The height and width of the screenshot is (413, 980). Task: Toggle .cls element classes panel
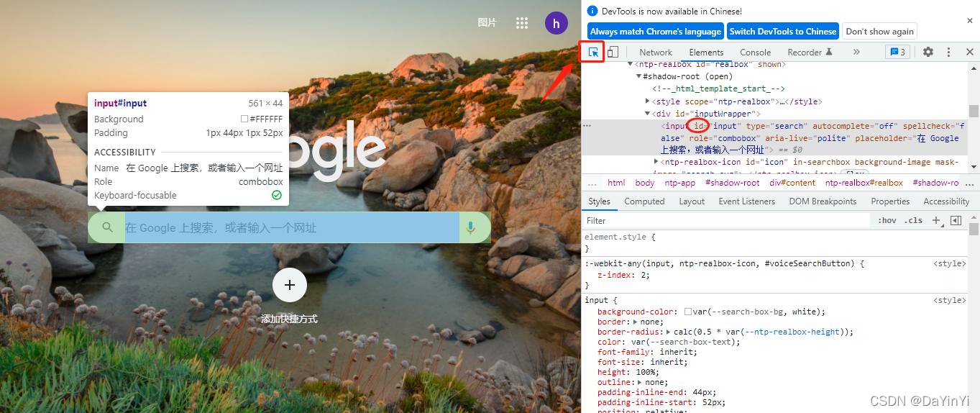coord(913,220)
